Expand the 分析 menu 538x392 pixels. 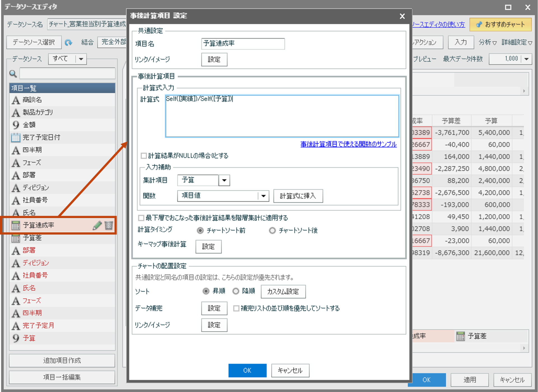pos(488,42)
